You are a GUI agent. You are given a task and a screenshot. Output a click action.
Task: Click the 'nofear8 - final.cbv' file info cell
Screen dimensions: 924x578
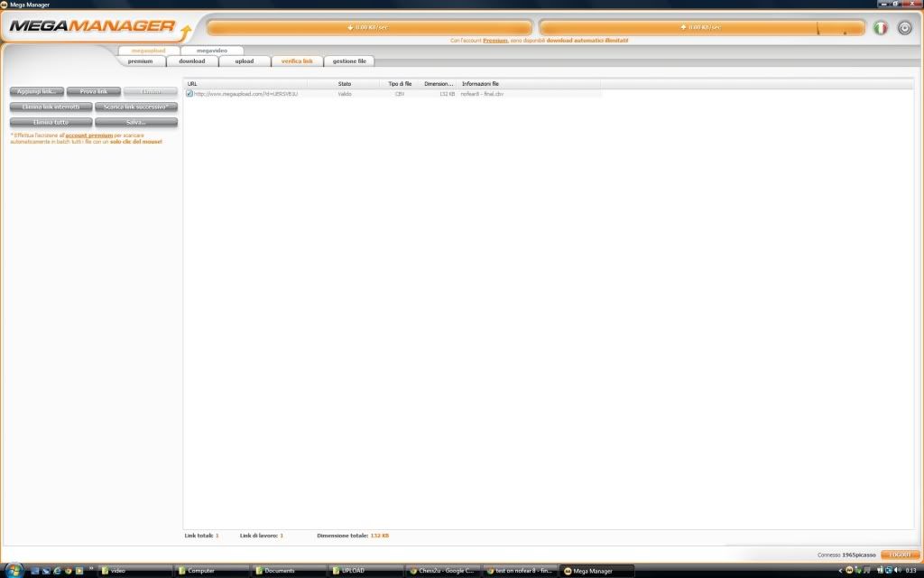(x=482, y=94)
